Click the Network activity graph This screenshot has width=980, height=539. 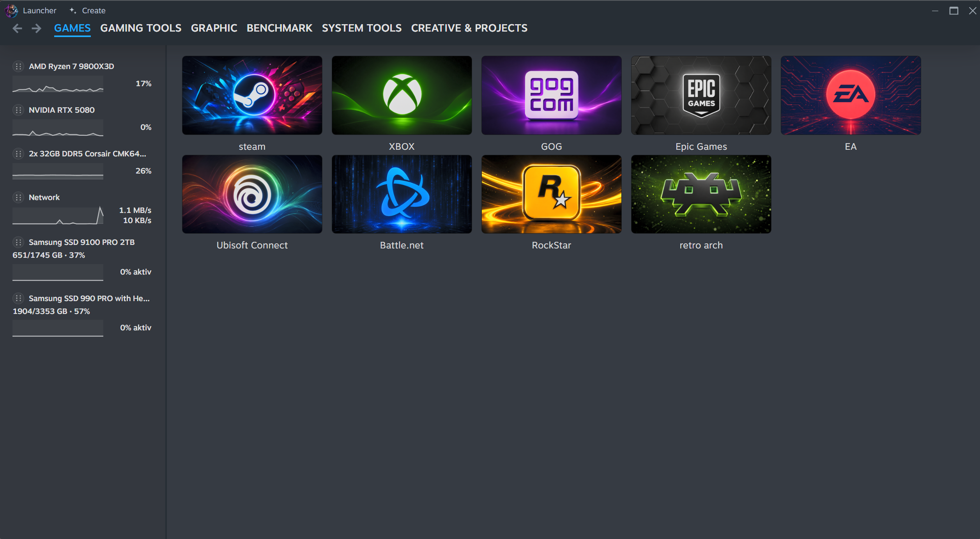pos(58,216)
